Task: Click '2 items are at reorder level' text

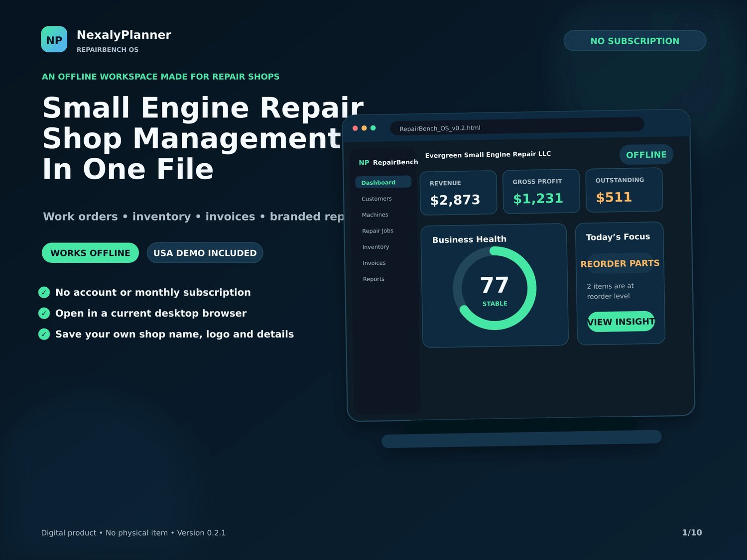Action: (x=610, y=291)
